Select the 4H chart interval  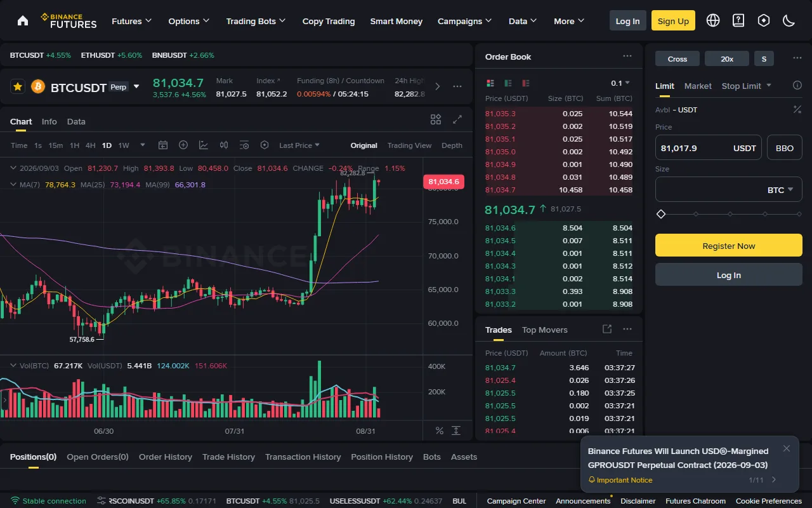tap(91, 145)
